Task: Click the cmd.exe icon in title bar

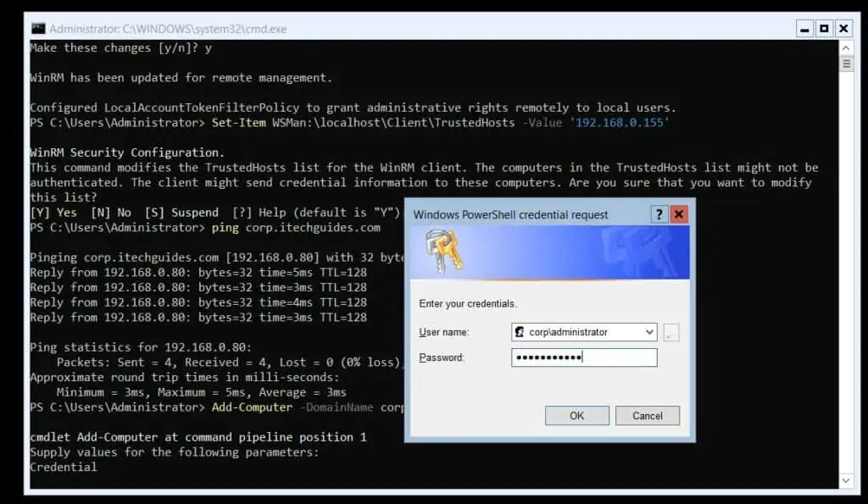Action: pos(38,29)
